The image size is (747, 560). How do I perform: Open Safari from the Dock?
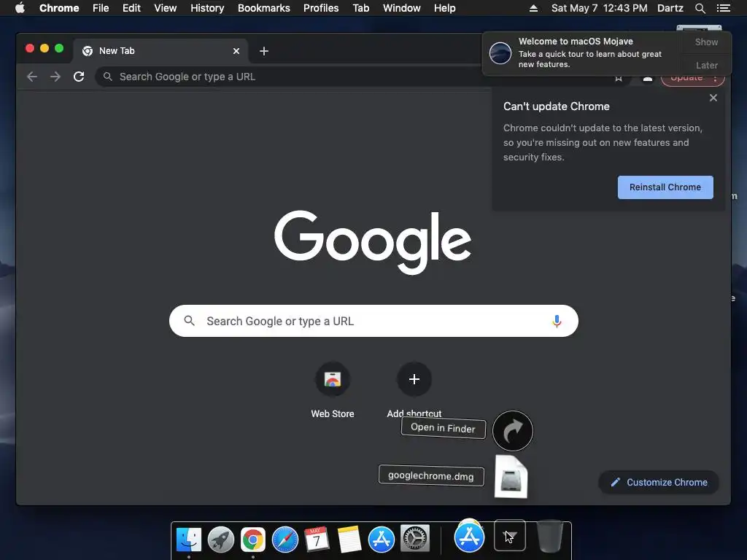click(285, 540)
